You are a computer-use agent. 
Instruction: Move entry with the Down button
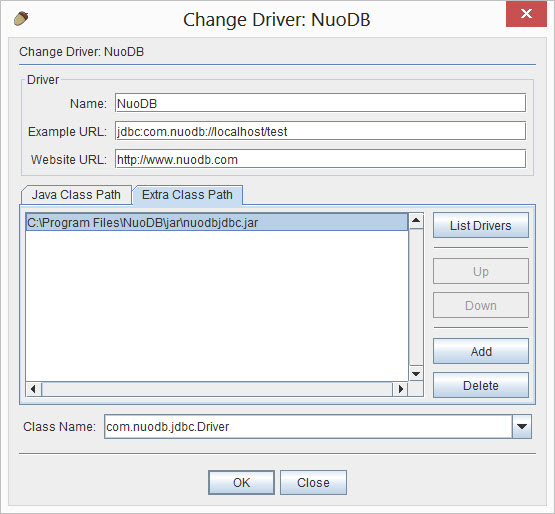481,305
